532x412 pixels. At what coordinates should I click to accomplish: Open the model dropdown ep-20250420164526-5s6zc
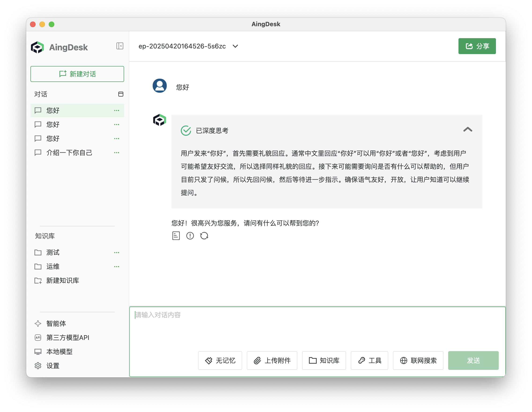click(188, 46)
